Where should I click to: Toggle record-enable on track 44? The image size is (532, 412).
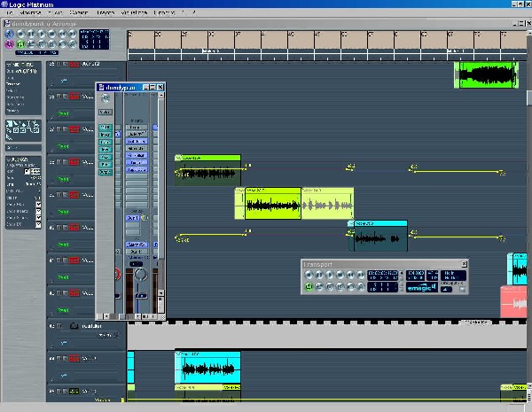pos(74,358)
